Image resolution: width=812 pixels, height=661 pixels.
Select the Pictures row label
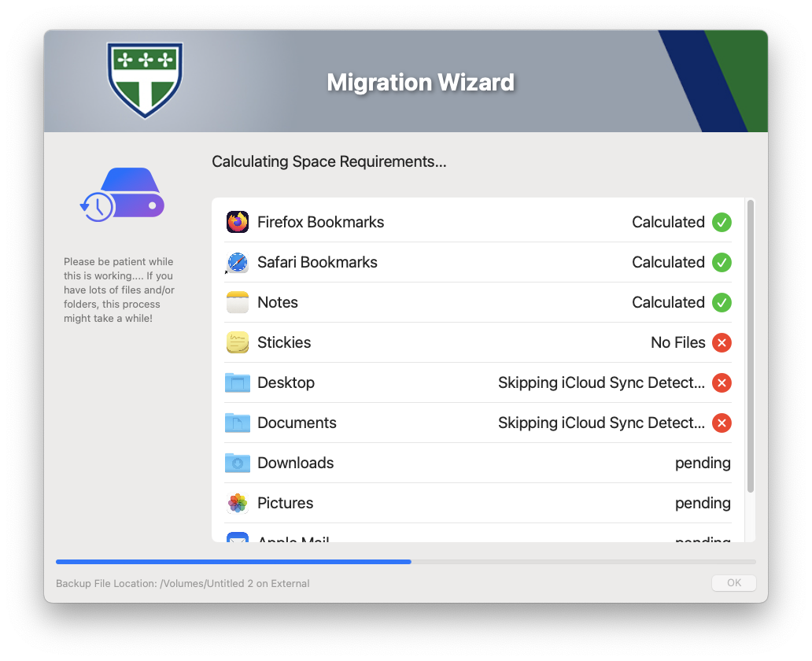point(286,503)
